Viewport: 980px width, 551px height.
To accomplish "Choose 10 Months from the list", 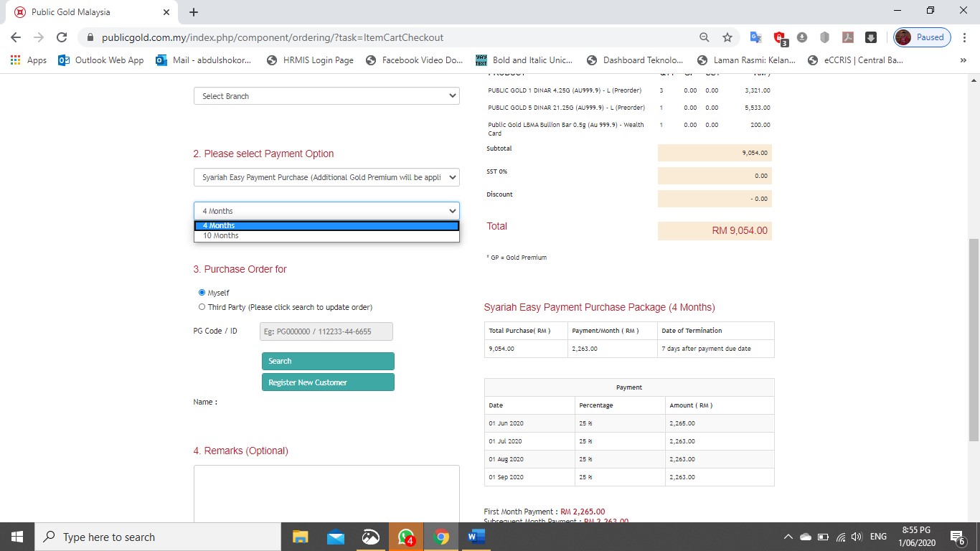I will 326,235.
